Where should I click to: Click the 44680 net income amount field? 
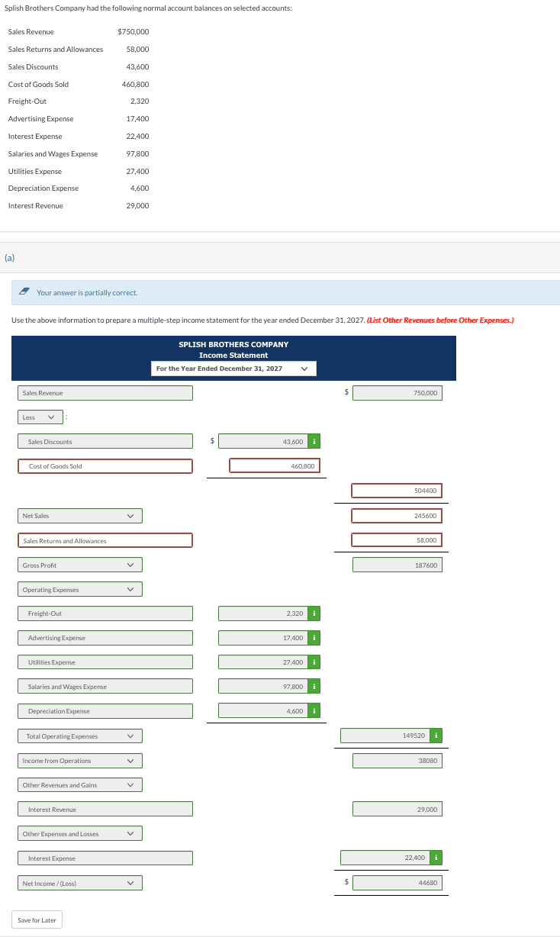pos(397,884)
